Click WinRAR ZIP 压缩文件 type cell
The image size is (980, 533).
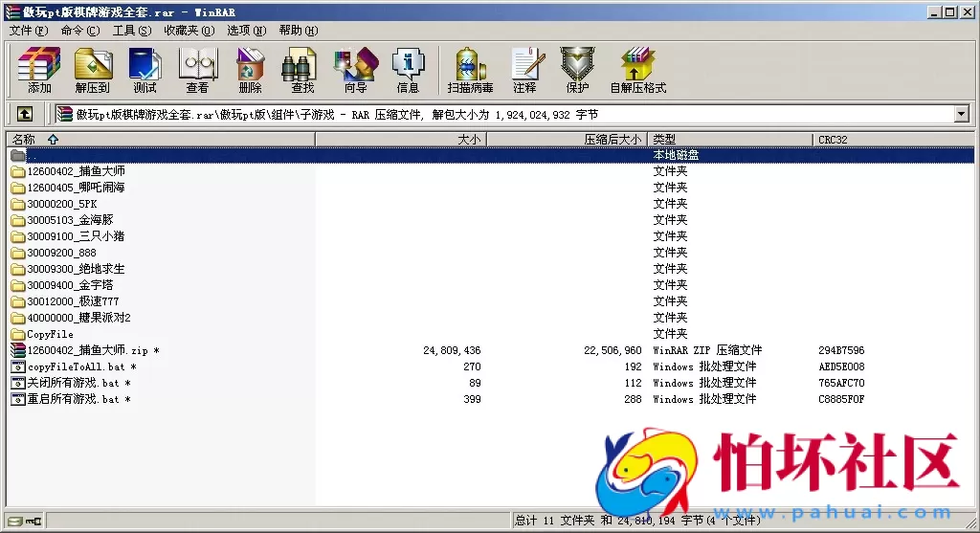coord(707,350)
